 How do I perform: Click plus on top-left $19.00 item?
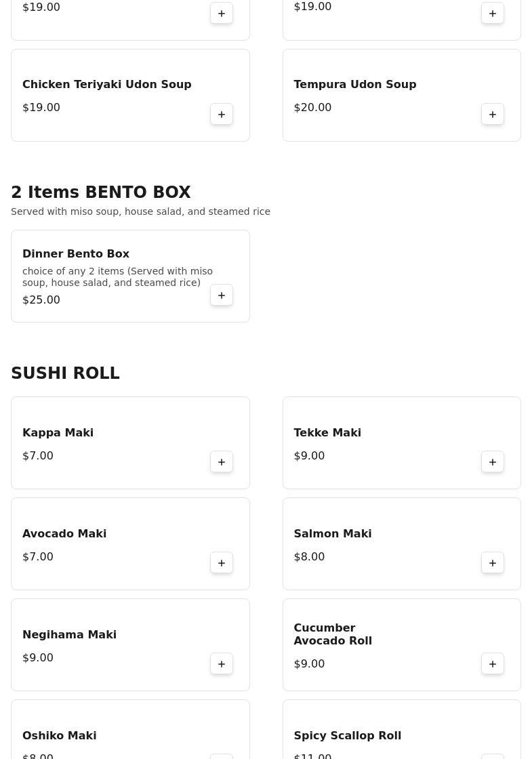click(x=222, y=14)
